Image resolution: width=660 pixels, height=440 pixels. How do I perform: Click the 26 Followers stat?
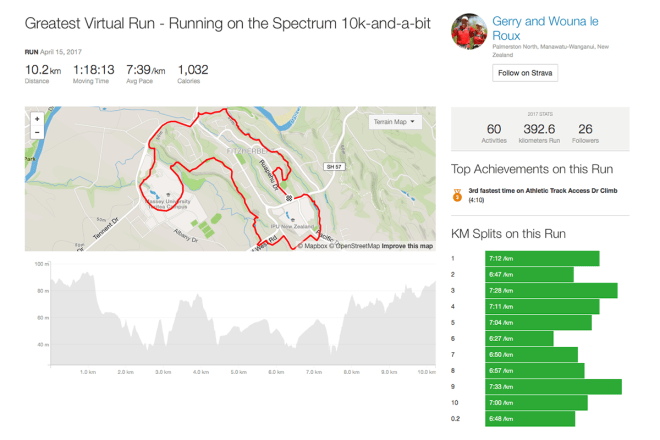[x=585, y=134]
